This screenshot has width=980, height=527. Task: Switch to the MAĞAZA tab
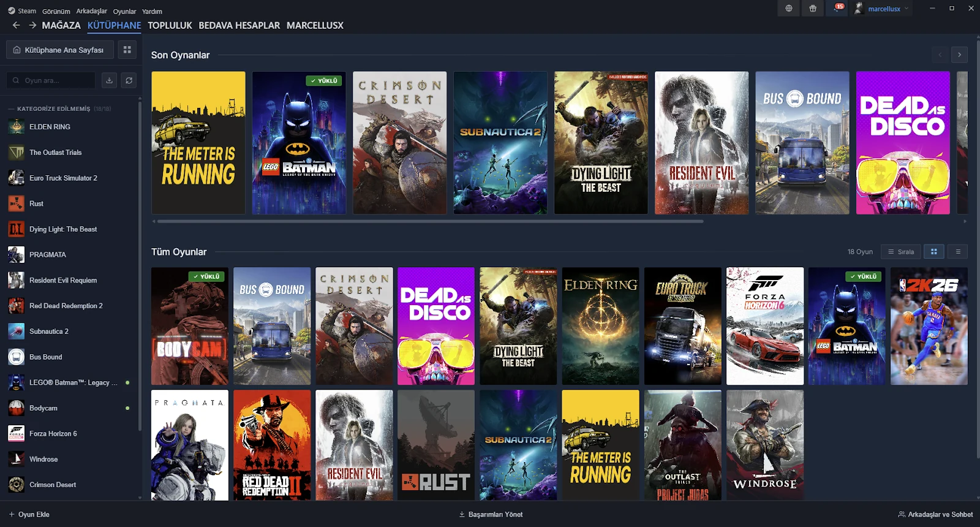click(61, 25)
